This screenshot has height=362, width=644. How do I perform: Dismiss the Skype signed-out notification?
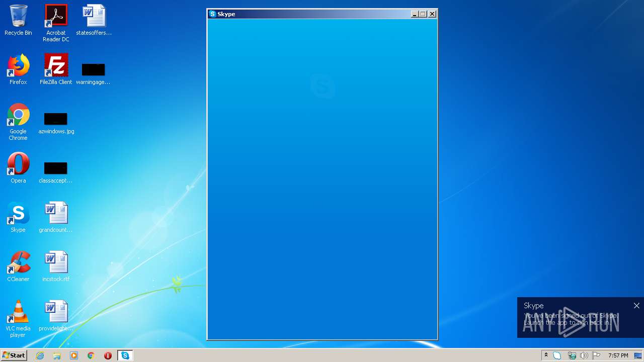636,306
